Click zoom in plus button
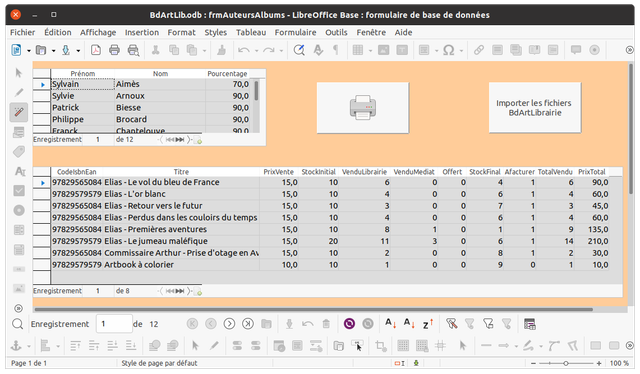Screen dimensions: 640x374 coord(598,363)
